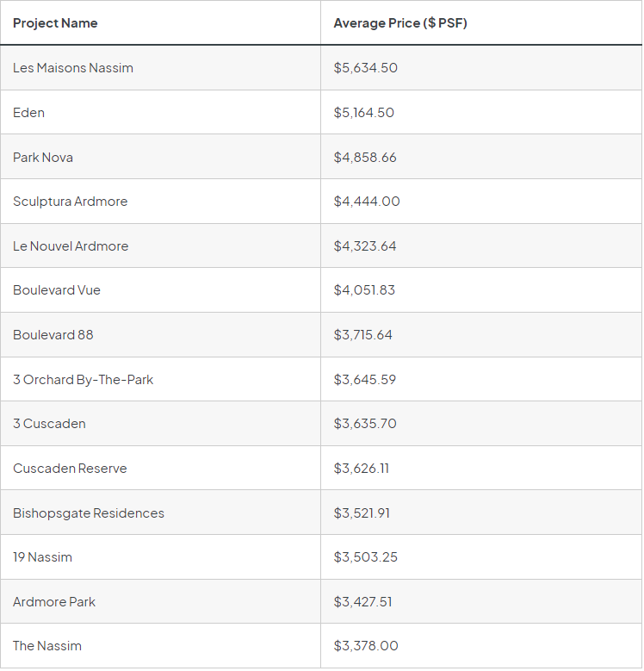Select the Les Maisons Nassim project name
Screen dimensions: 644x671
coord(73,68)
